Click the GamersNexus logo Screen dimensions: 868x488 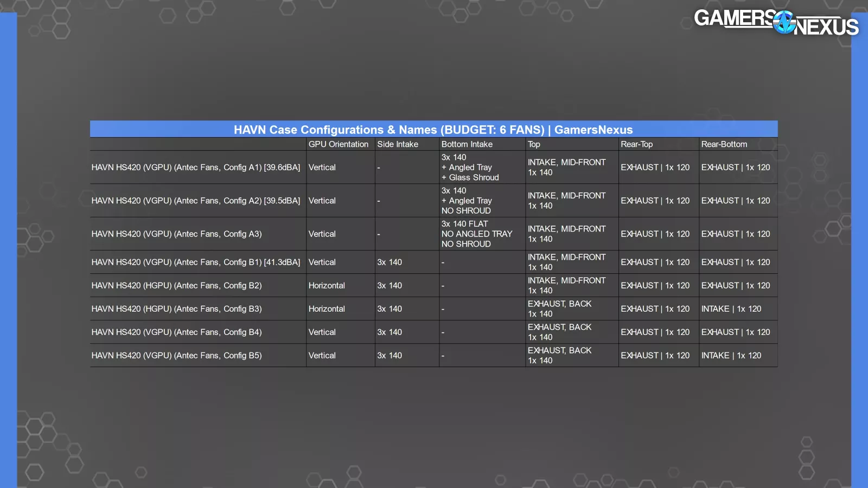tap(776, 23)
